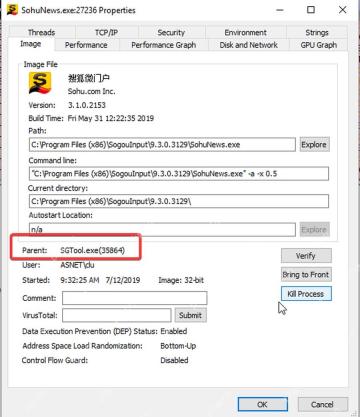This screenshot has height=417, width=360.
Task: Click the Verify button
Action: [306, 256]
